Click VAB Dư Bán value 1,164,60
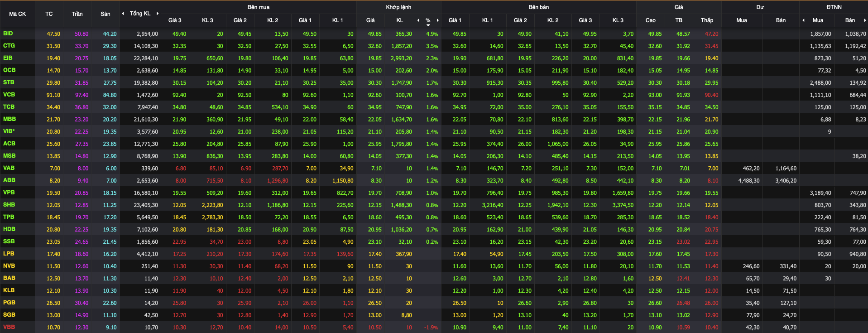Image resolution: width=868 pixels, height=333 pixels. pyautogui.click(x=786, y=169)
